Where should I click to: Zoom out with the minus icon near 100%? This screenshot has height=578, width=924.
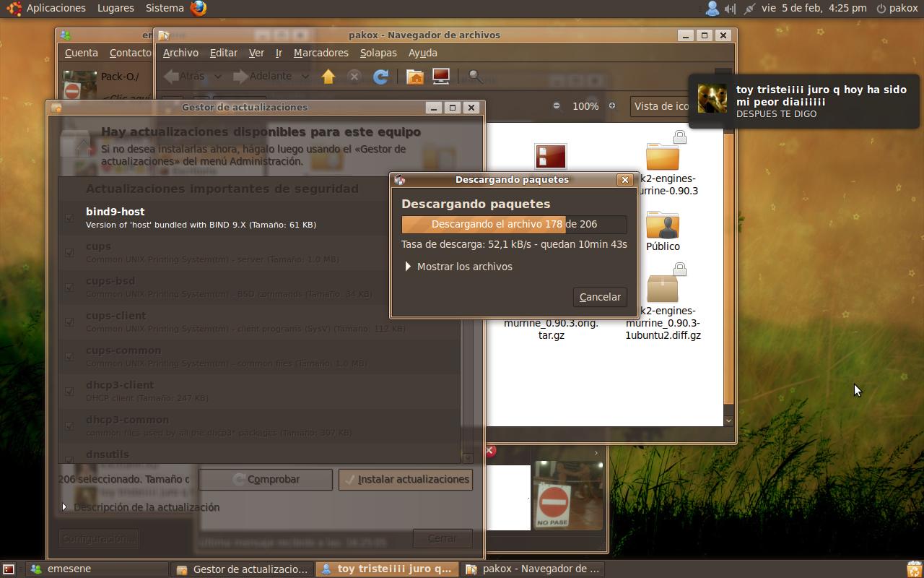557,105
